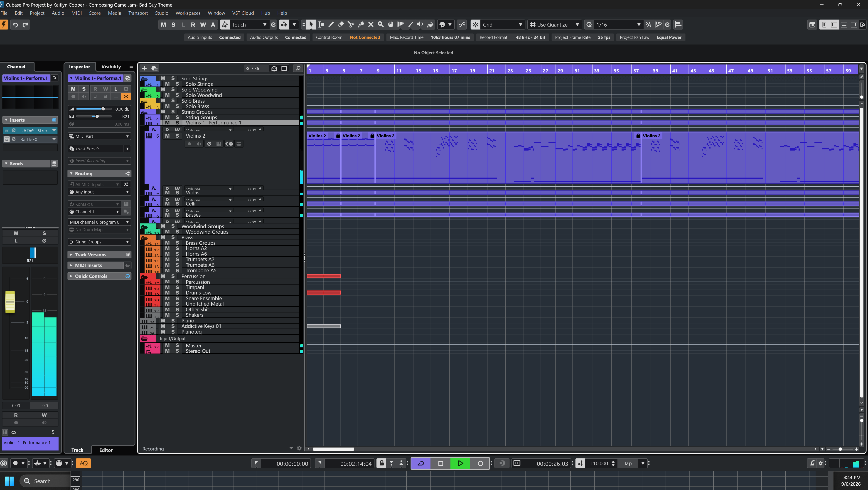Open the Touch automation mode dropdown
868x490 pixels.
pyautogui.click(x=249, y=24)
